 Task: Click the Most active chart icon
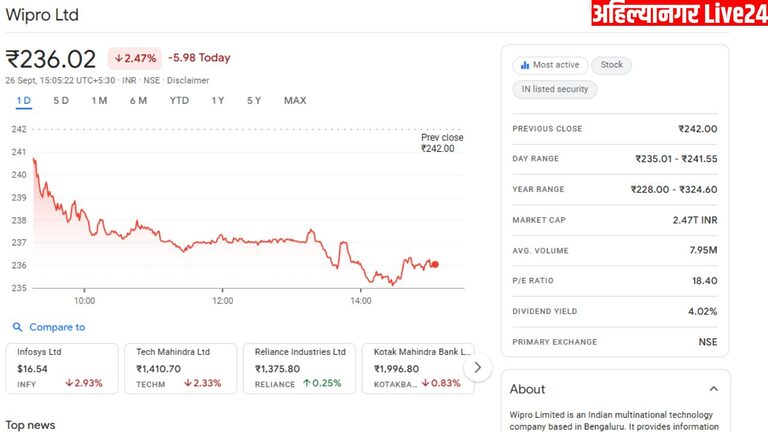(x=524, y=65)
